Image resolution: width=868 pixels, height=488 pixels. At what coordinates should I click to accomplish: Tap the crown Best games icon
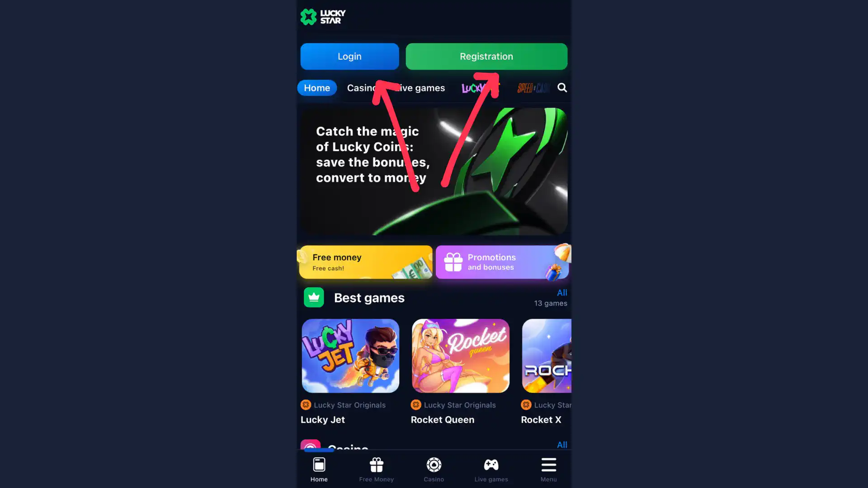tap(314, 297)
